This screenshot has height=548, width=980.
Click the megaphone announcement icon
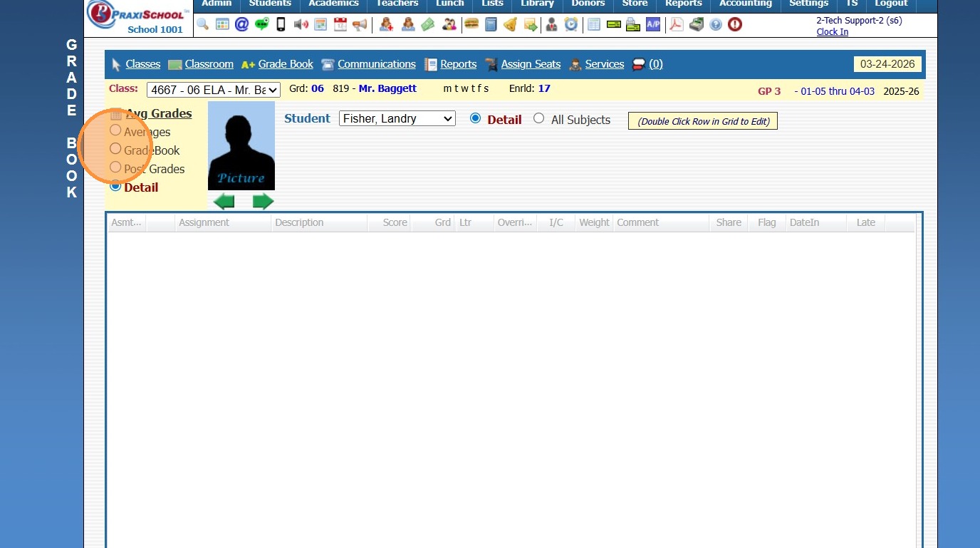tap(360, 24)
